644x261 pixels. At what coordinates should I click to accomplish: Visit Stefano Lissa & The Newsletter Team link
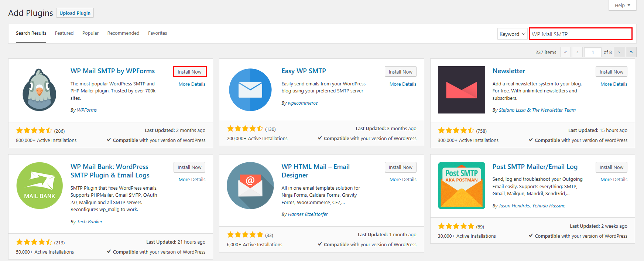537,110
